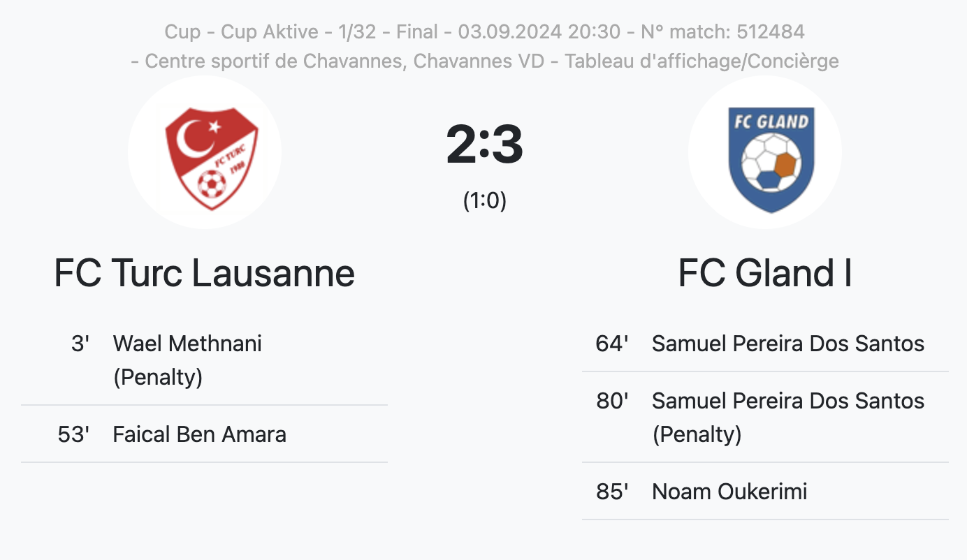Click scorer Faical Ben Amara

coord(200,434)
